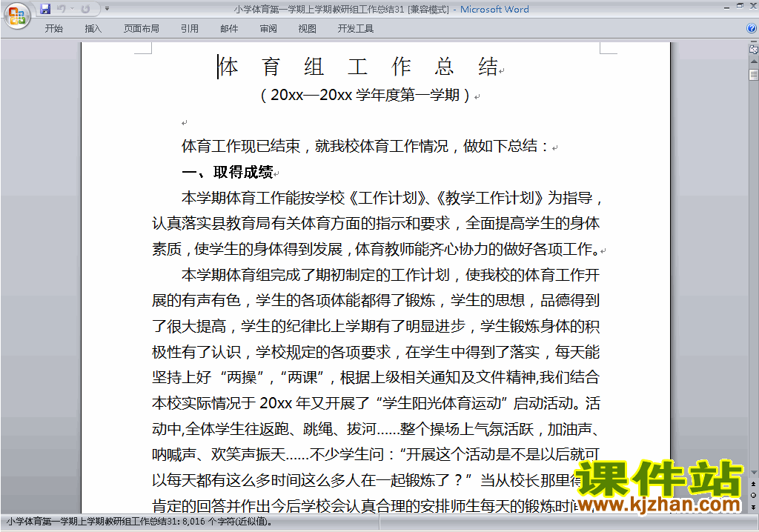Image resolution: width=759 pixels, height=532 pixels.
Task: Open the Customize Quick Access Toolbar dropdown
Action: [x=107, y=9]
